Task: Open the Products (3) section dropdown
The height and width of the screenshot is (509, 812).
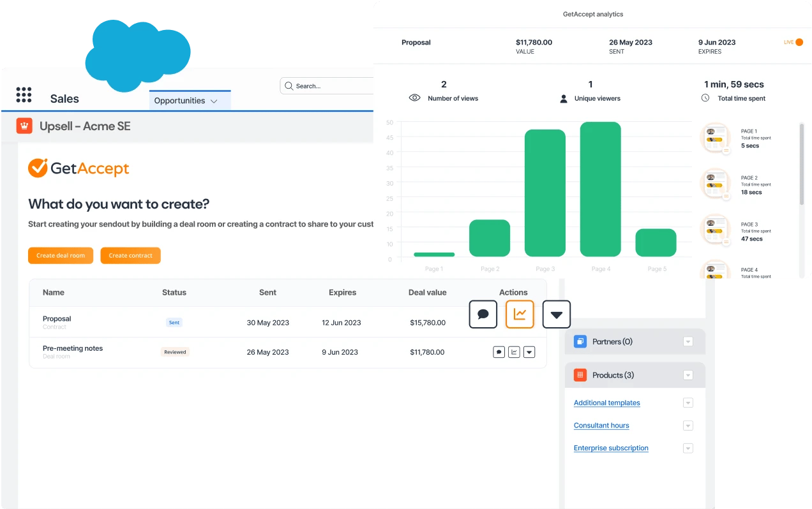Action: click(688, 375)
